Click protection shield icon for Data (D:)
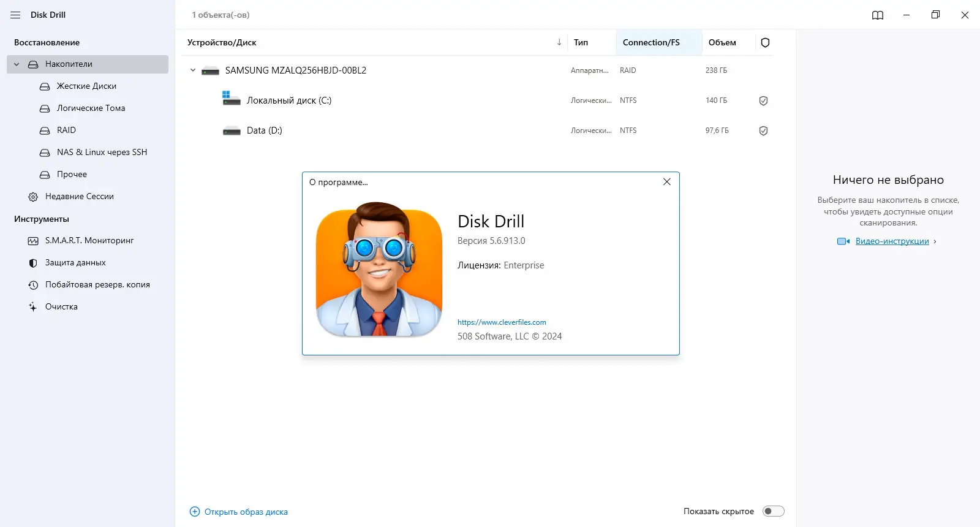The image size is (980, 527). 763,131
